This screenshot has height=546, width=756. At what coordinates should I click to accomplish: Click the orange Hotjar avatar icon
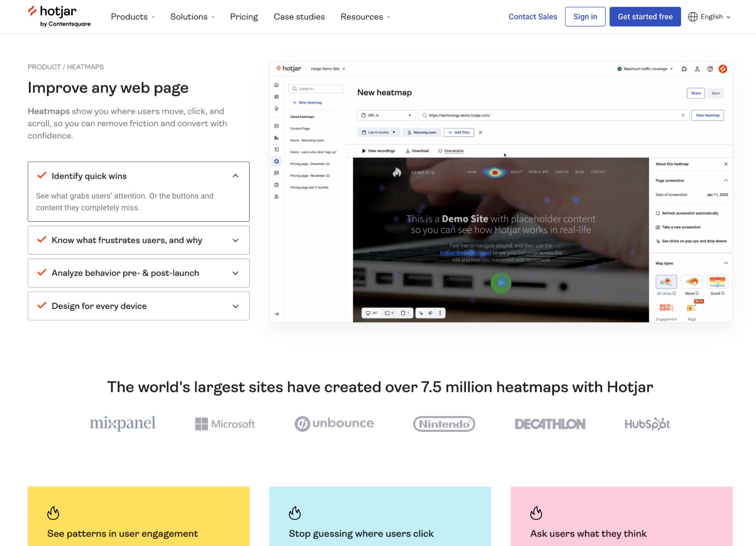click(723, 69)
